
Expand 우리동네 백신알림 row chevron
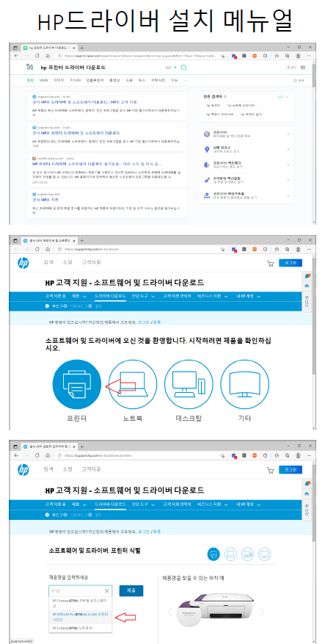(288, 180)
